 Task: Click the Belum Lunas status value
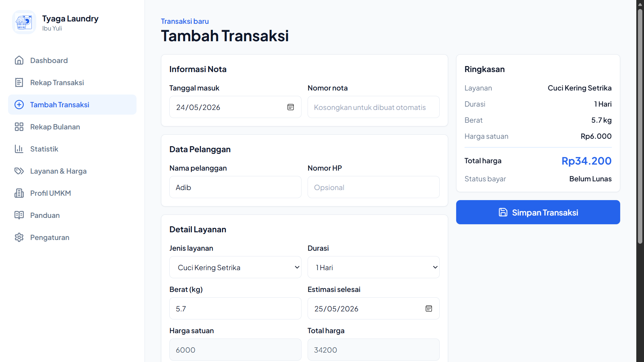coord(590,179)
